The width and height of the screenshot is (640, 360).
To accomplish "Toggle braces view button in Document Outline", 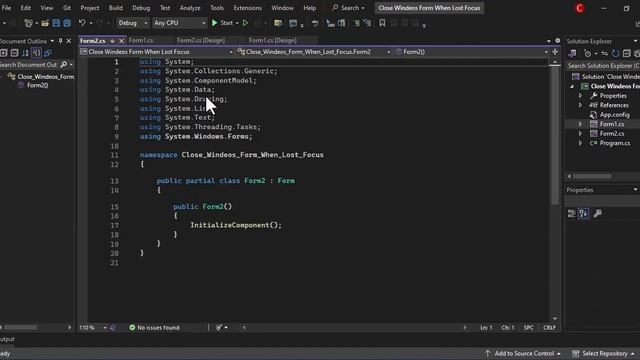I will 36,53.
